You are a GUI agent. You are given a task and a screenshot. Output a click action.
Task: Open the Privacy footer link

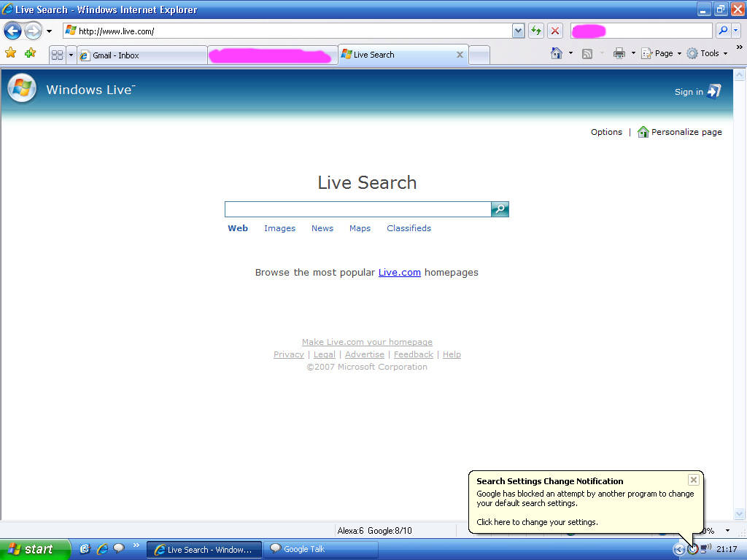pyautogui.click(x=289, y=354)
